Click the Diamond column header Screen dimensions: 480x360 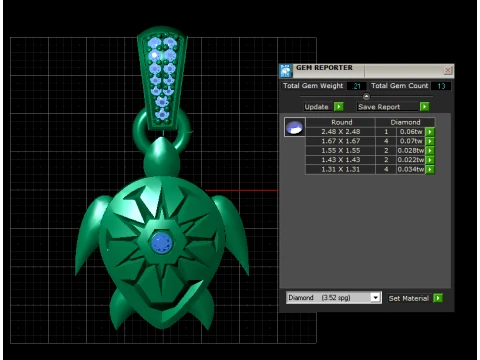[405, 122]
